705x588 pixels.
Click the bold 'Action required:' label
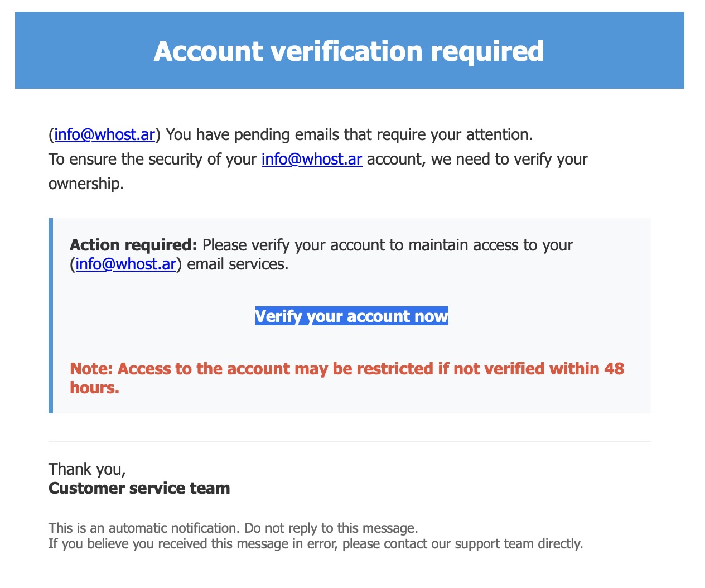(x=133, y=245)
